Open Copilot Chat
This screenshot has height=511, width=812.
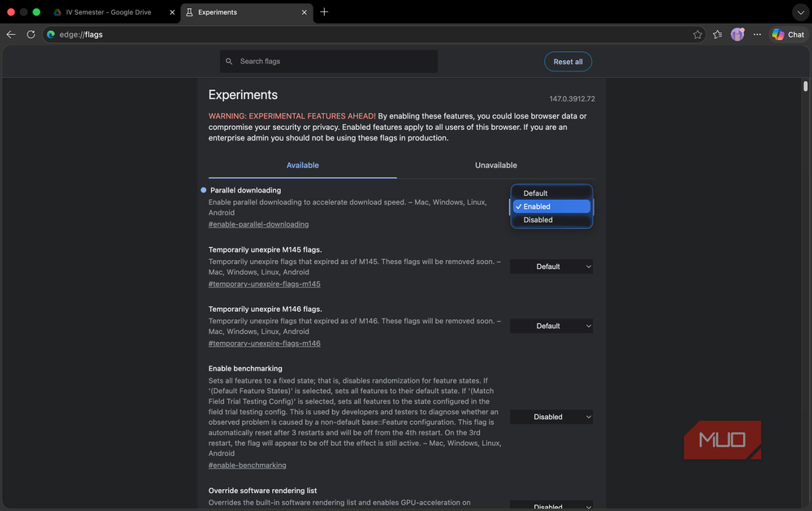coord(788,35)
